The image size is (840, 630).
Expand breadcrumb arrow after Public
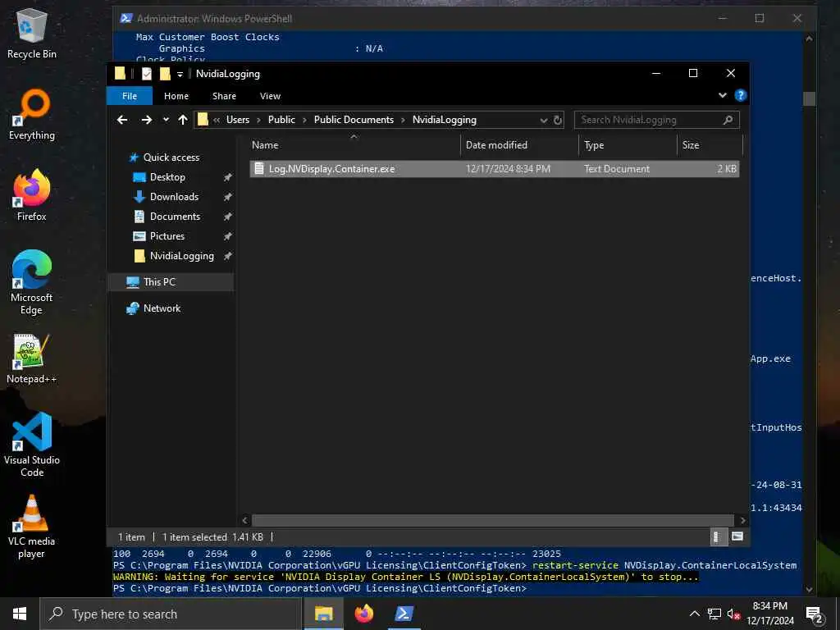(x=304, y=120)
